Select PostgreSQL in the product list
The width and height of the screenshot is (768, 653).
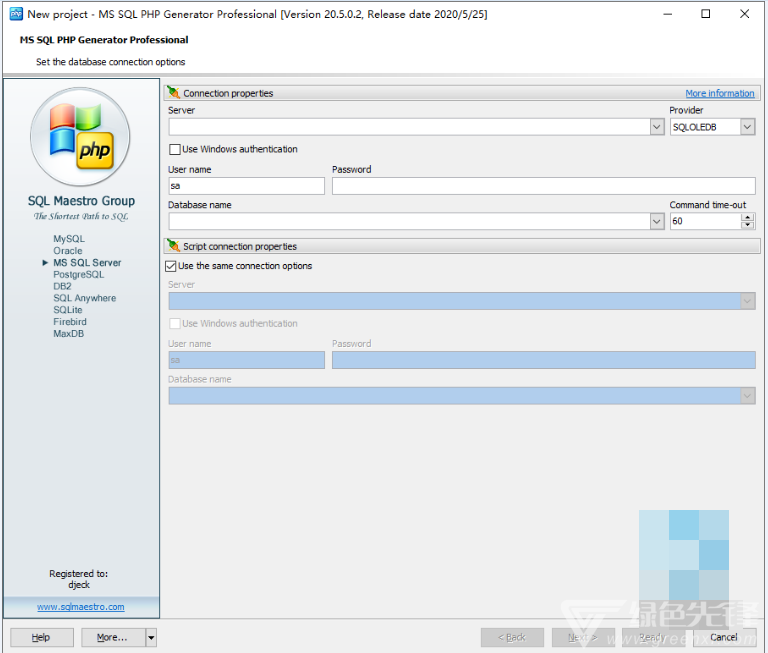[x=78, y=274]
